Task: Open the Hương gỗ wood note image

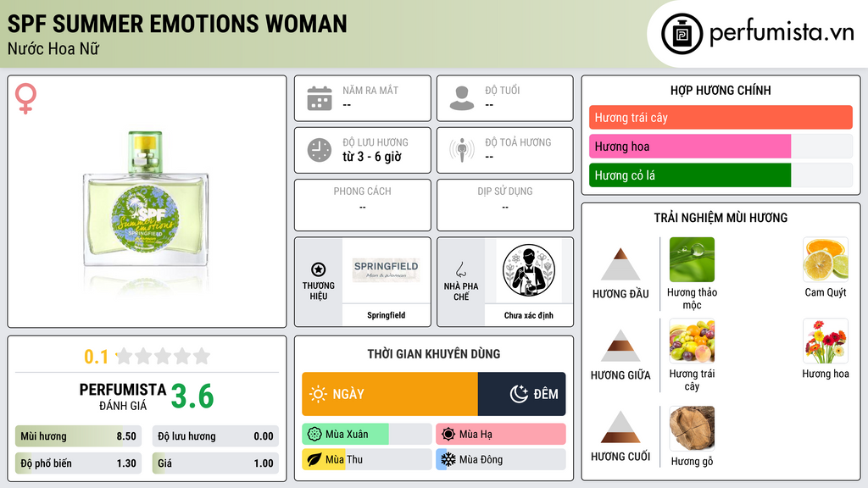Action: (692, 428)
